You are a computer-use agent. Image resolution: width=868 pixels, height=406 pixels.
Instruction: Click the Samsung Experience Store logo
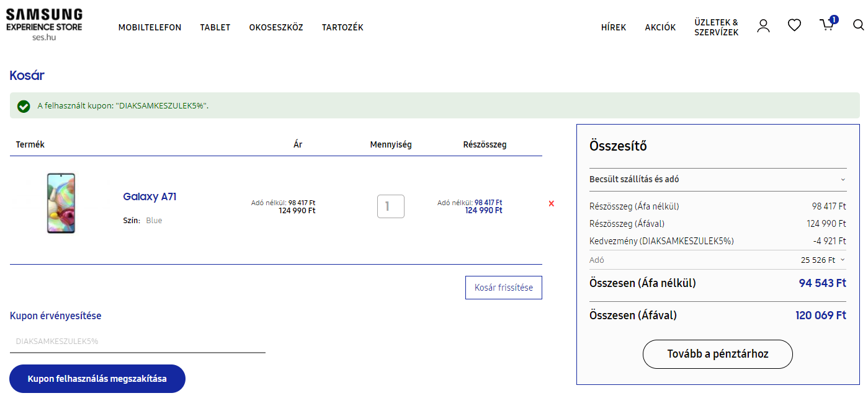coord(44,25)
